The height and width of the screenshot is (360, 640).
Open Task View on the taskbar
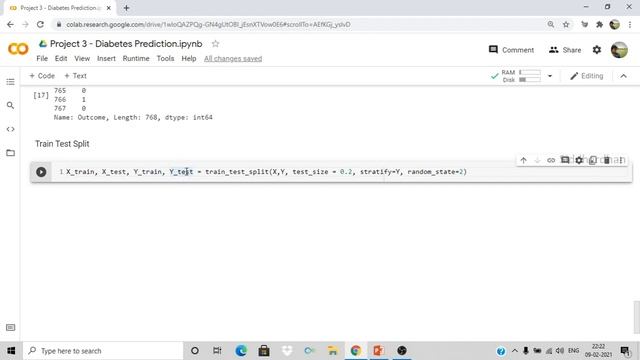click(217, 351)
